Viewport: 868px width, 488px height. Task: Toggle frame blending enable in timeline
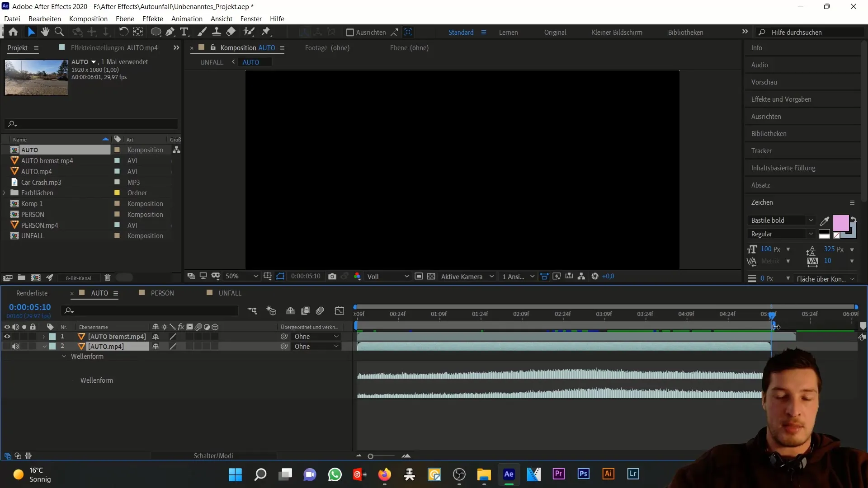point(306,311)
